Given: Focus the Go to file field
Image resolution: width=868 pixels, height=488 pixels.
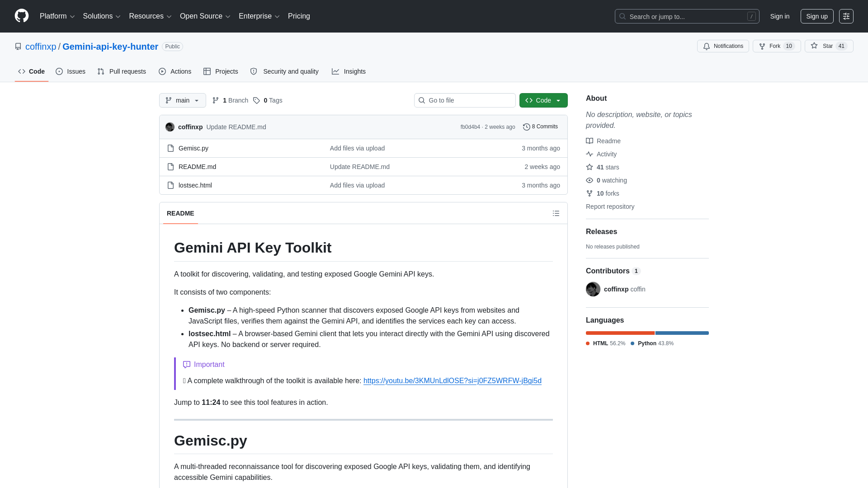Looking at the screenshot, I should coord(465,100).
